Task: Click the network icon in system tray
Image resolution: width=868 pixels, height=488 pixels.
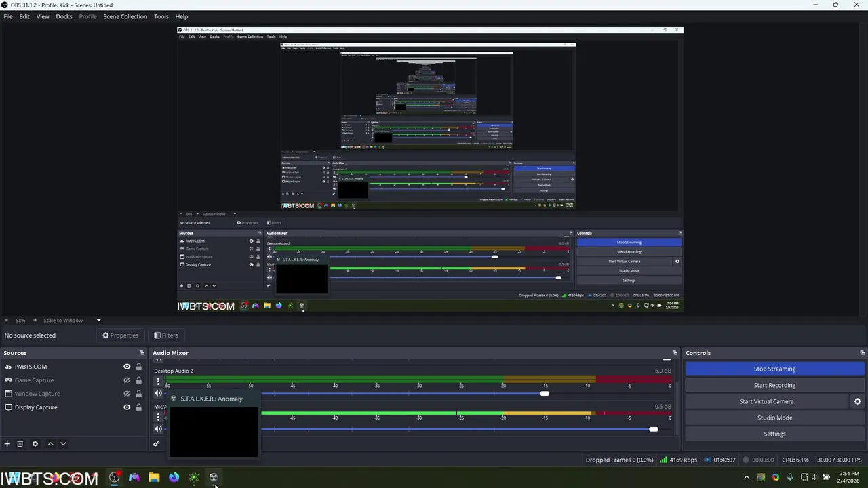Action: (x=804, y=477)
